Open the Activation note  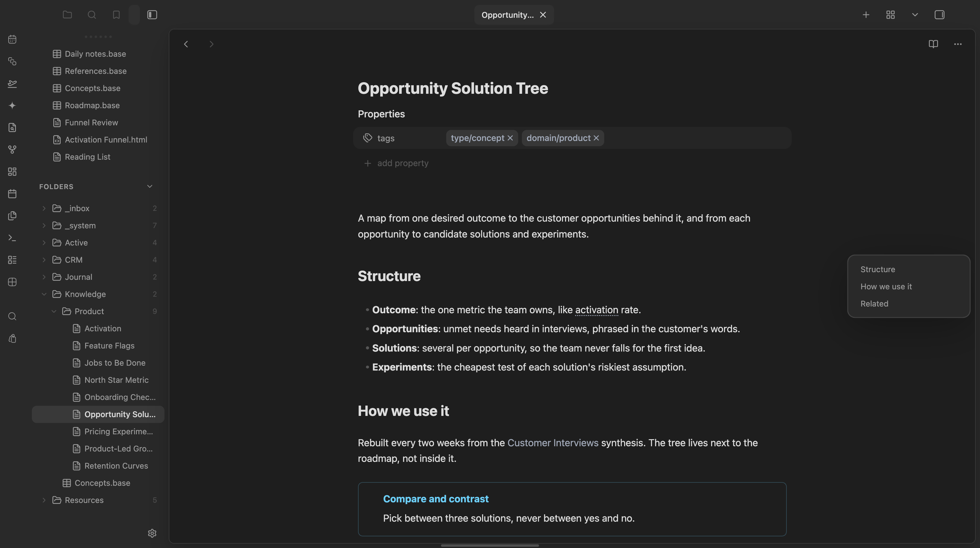tap(98, 328)
